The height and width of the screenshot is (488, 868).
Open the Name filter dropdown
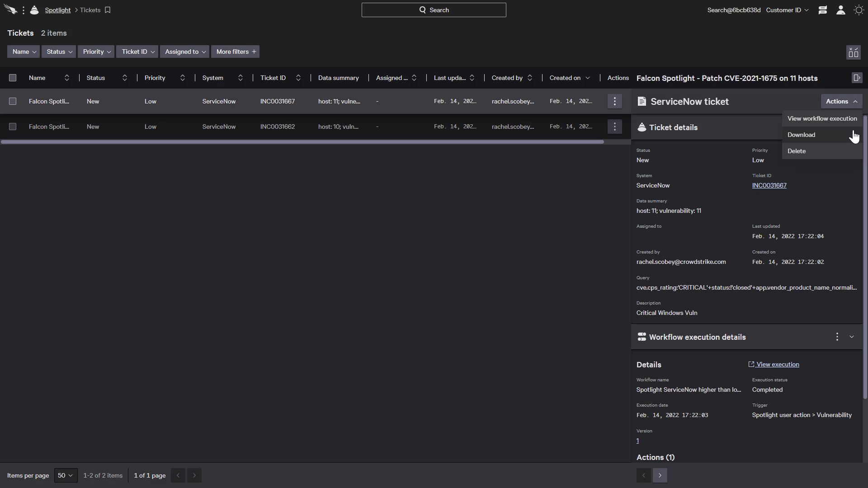pos(24,52)
